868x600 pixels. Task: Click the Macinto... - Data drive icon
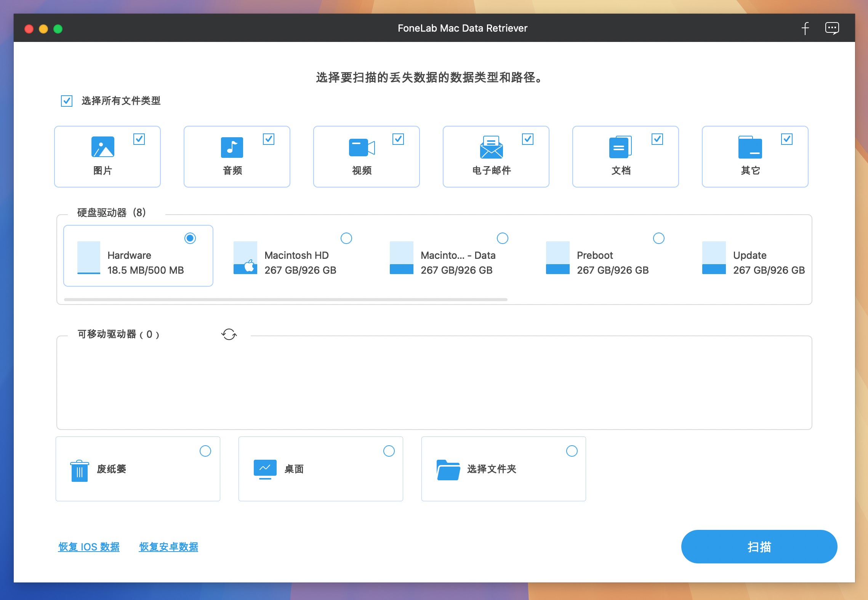click(401, 258)
